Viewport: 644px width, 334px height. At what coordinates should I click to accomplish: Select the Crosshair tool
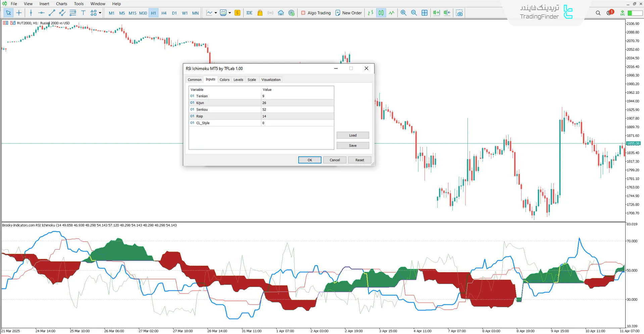click(x=19, y=13)
